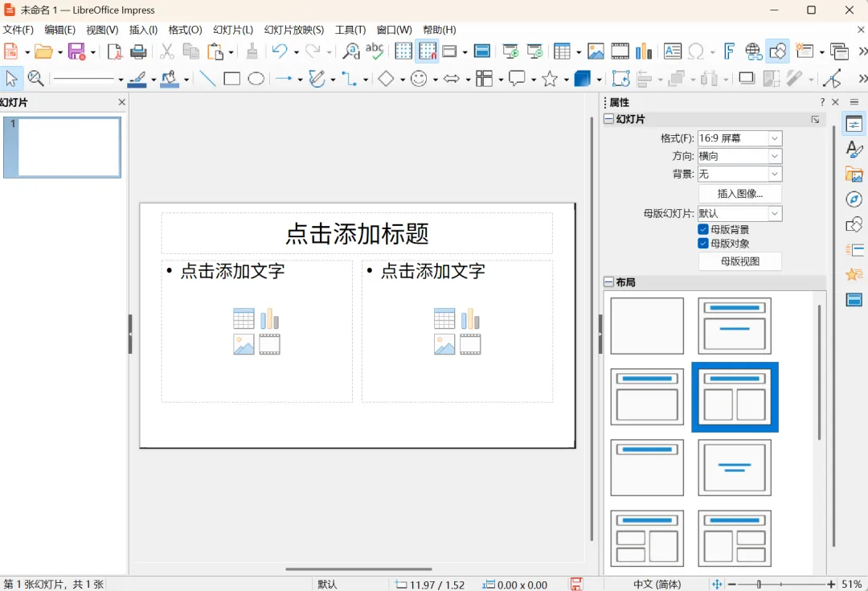Open the 方向 orientation dropdown
868x591 pixels.
[775, 156]
